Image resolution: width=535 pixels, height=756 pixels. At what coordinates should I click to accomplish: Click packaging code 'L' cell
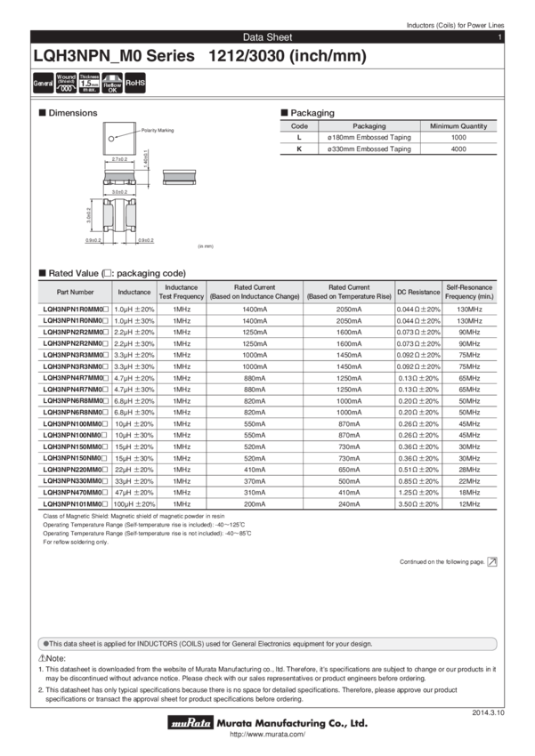point(299,137)
